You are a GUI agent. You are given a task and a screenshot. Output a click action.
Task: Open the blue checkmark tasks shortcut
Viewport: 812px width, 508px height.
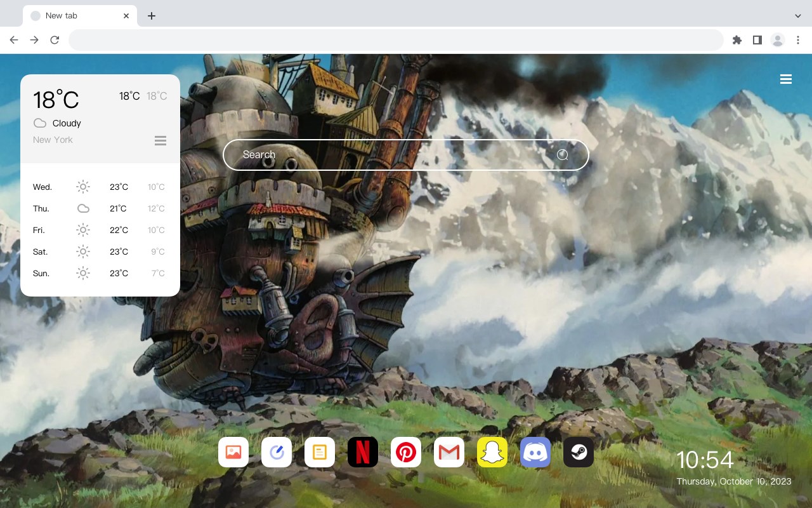pos(277,452)
